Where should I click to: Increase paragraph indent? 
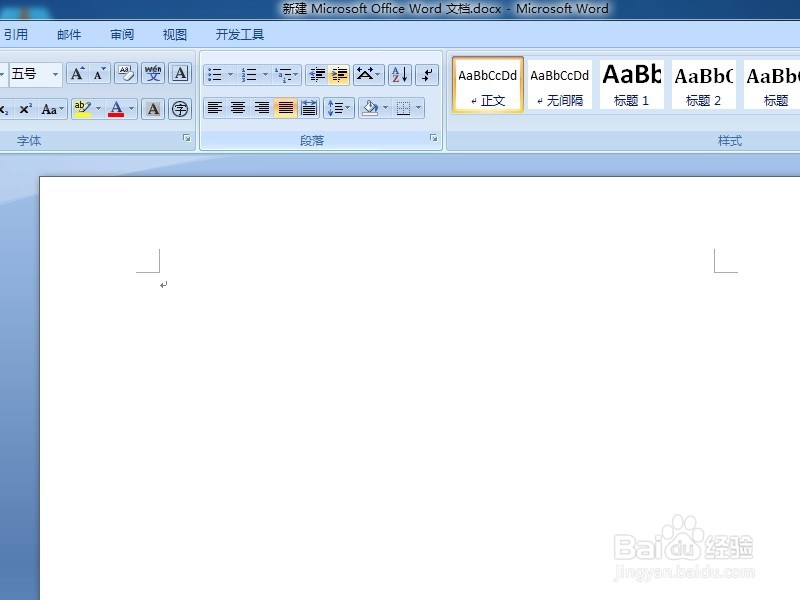click(338, 75)
